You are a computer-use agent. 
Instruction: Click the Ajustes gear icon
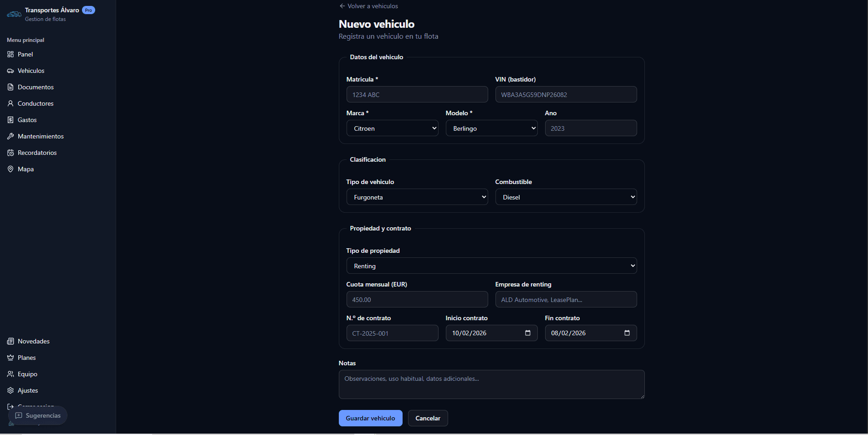[x=10, y=390]
